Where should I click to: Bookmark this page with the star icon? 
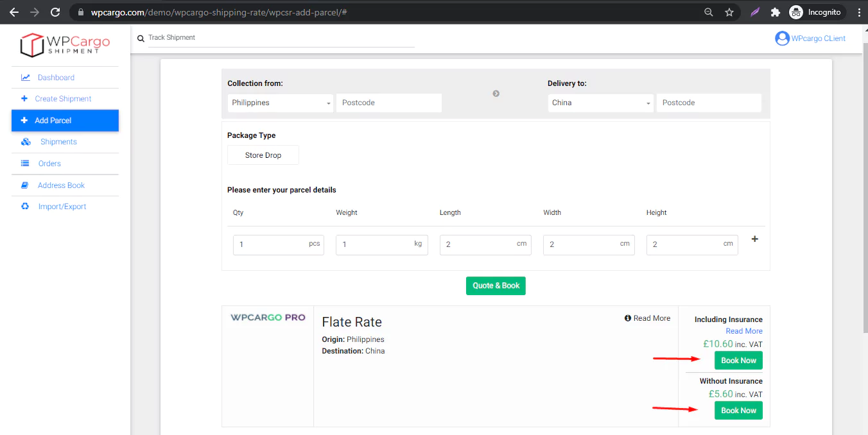(729, 12)
